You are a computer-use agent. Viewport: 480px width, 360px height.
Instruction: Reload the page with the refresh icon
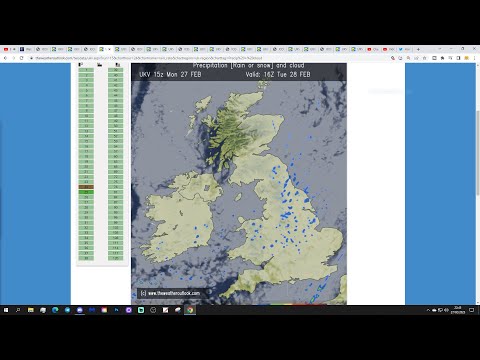[x=22, y=58]
